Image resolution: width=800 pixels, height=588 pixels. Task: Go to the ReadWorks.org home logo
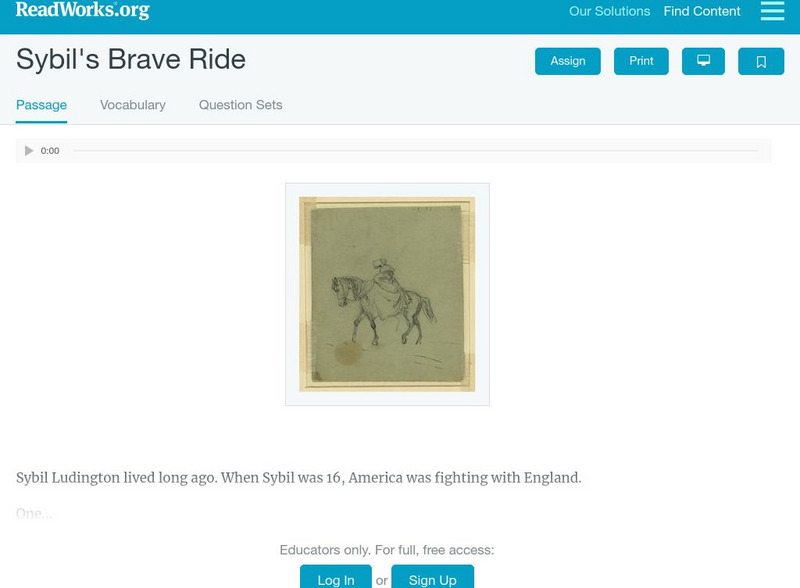83,10
